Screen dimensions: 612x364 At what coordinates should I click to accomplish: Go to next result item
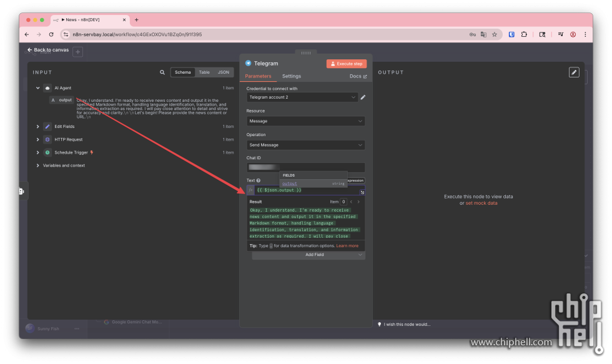coord(358,202)
